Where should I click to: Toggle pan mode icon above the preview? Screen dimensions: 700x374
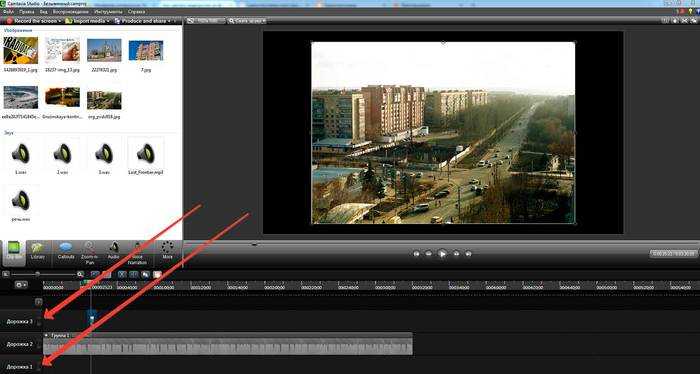(x=674, y=21)
